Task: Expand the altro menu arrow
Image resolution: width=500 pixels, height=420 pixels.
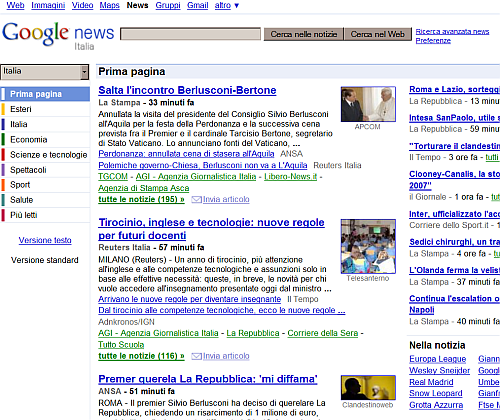Action: (x=237, y=6)
